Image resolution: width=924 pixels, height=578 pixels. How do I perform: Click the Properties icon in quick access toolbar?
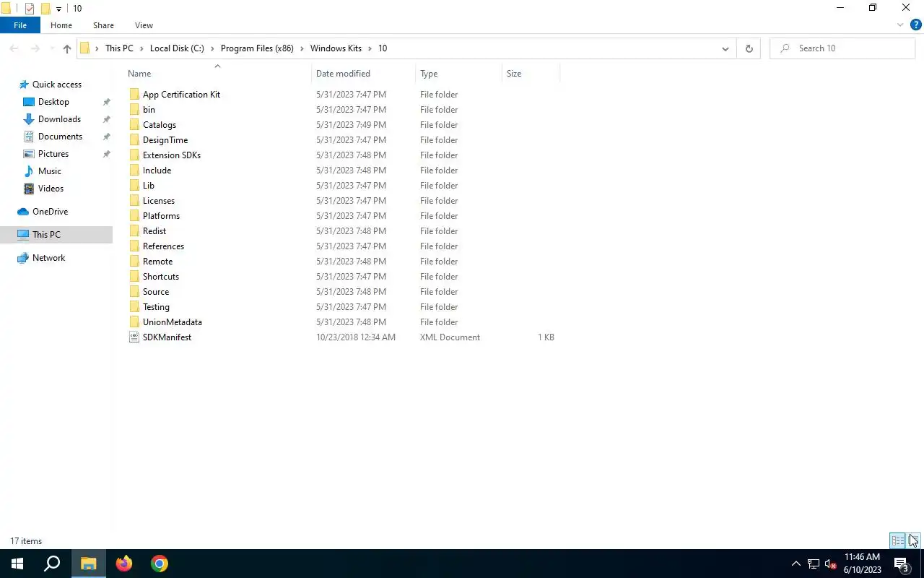30,9
